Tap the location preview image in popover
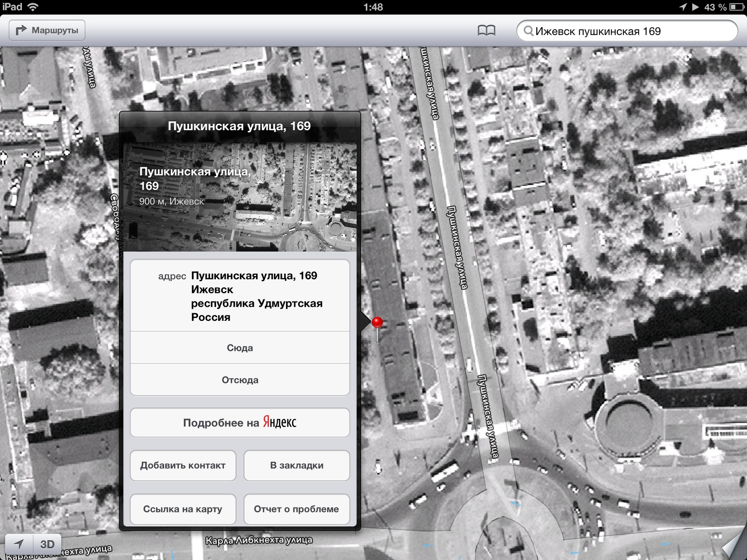747x560 pixels. coord(240,197)
